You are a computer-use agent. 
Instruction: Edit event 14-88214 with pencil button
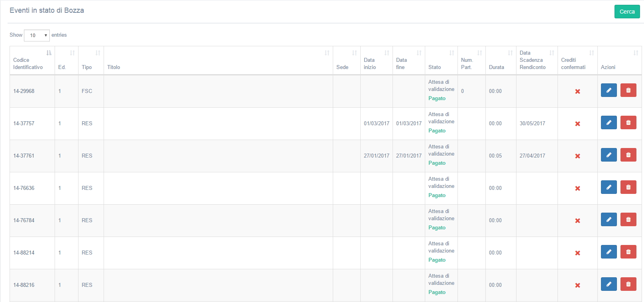pyautogui.click(x=609, y=252)
